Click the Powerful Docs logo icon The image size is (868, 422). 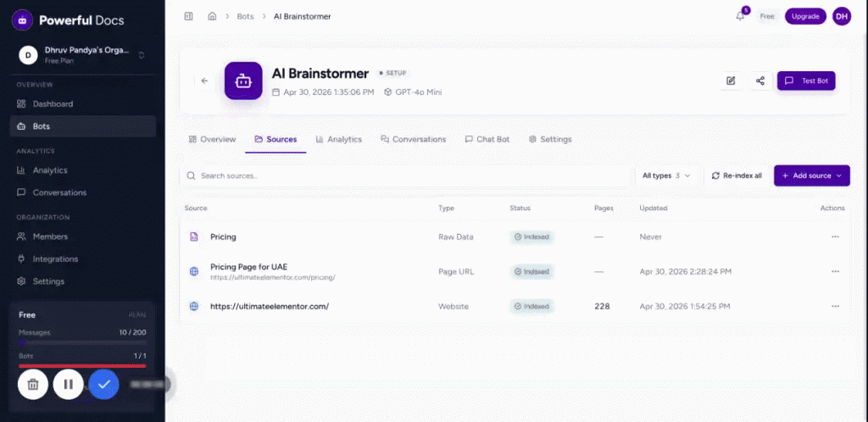[22, 20]
